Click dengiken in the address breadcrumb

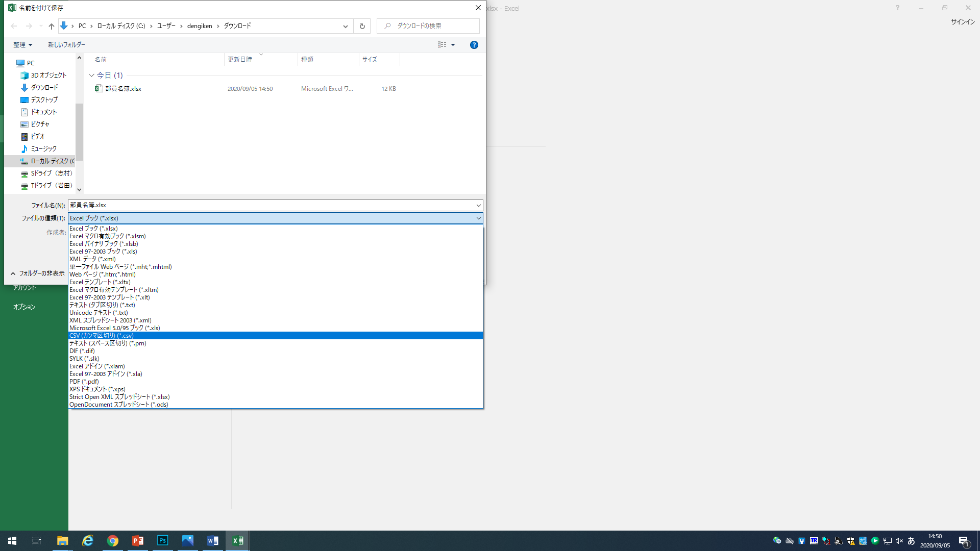coord(200,26)
